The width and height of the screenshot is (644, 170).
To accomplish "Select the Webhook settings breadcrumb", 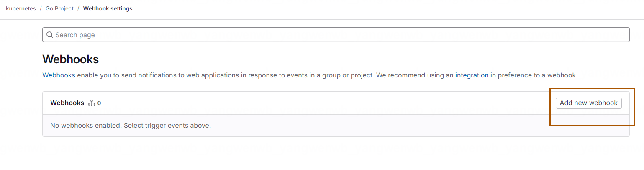I will [108, 8].
